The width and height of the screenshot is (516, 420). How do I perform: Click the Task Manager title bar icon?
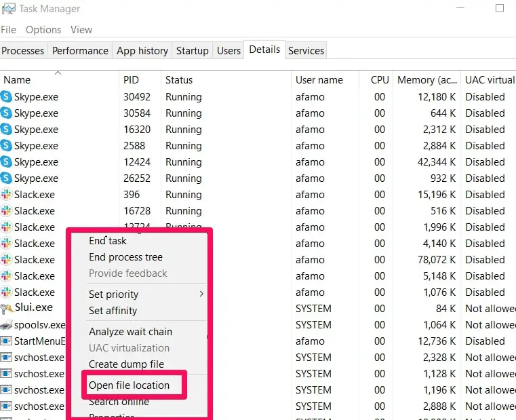[8, 9]
